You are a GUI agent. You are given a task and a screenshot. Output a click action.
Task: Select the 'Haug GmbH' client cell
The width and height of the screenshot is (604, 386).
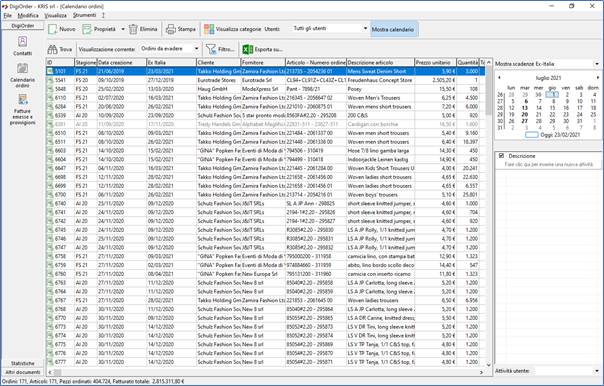point(218,89)
